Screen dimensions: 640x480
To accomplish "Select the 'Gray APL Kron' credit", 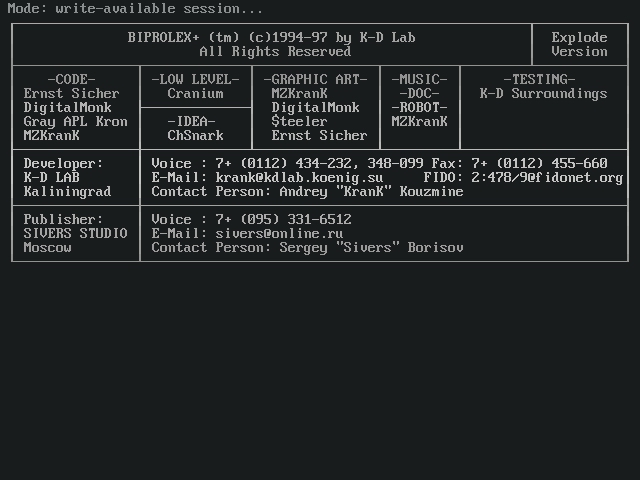I will 76,121.
